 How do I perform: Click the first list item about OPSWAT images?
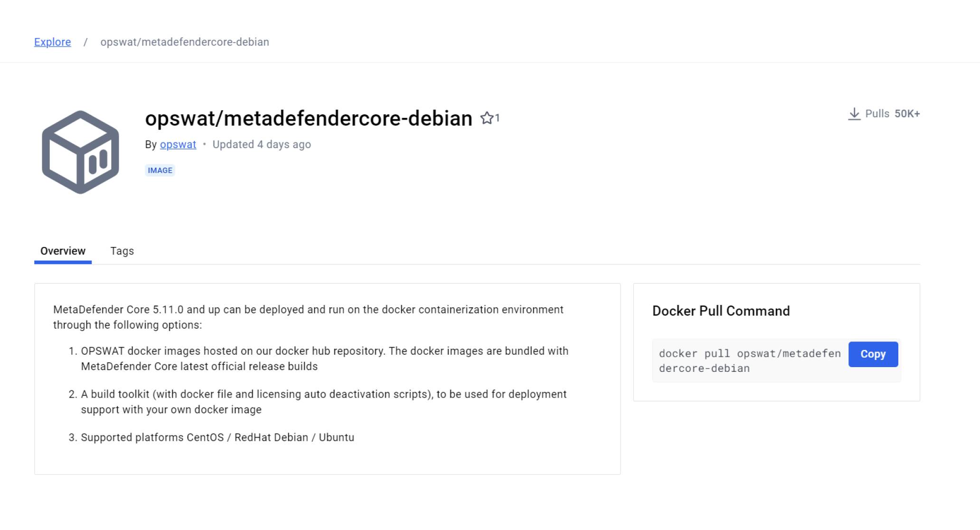(x=324, y=359)
